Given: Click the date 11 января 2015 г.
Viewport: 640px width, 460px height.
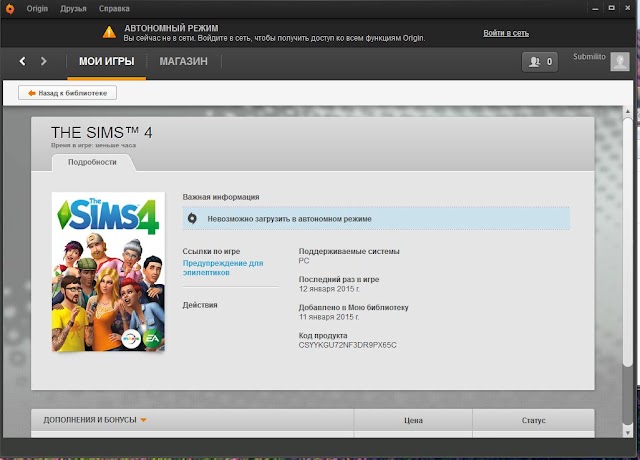Looking at the screenshot, I should [329, 317].
